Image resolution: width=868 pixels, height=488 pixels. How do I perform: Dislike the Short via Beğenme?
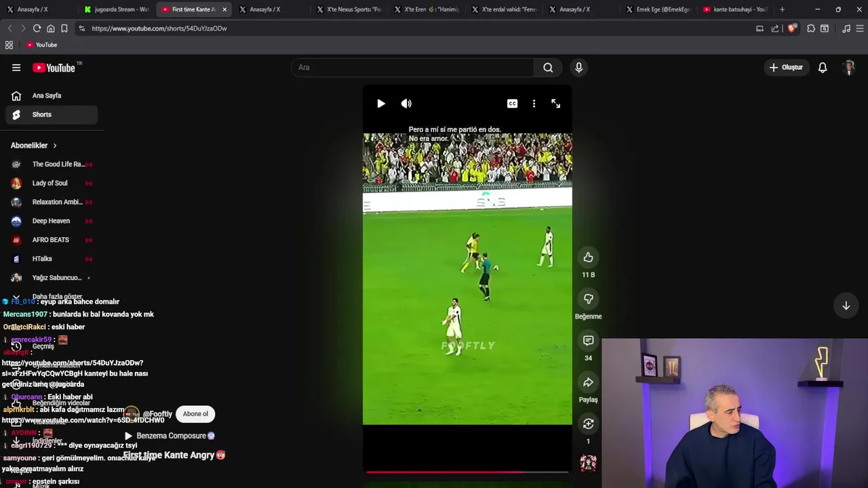(x=588, y=299)
